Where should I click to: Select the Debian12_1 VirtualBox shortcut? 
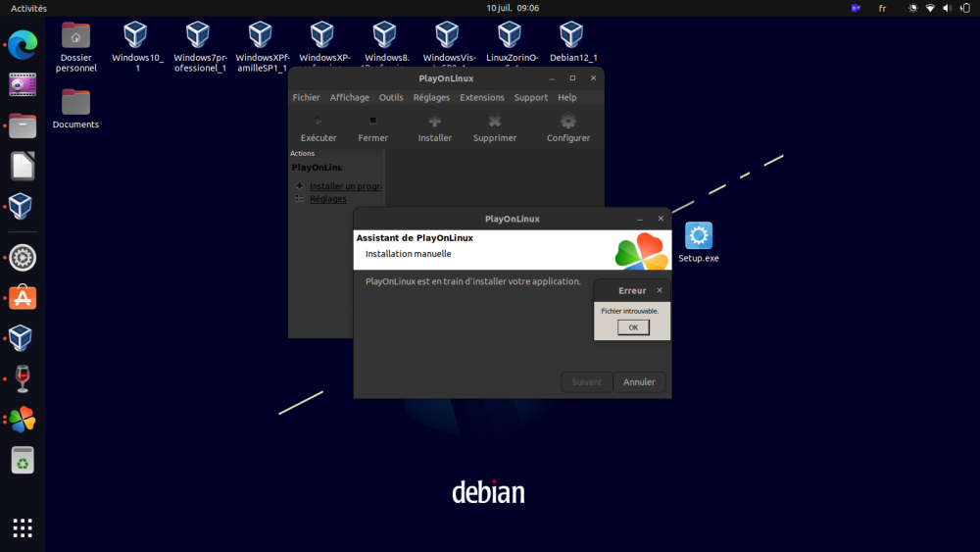[x=572, y=42]
